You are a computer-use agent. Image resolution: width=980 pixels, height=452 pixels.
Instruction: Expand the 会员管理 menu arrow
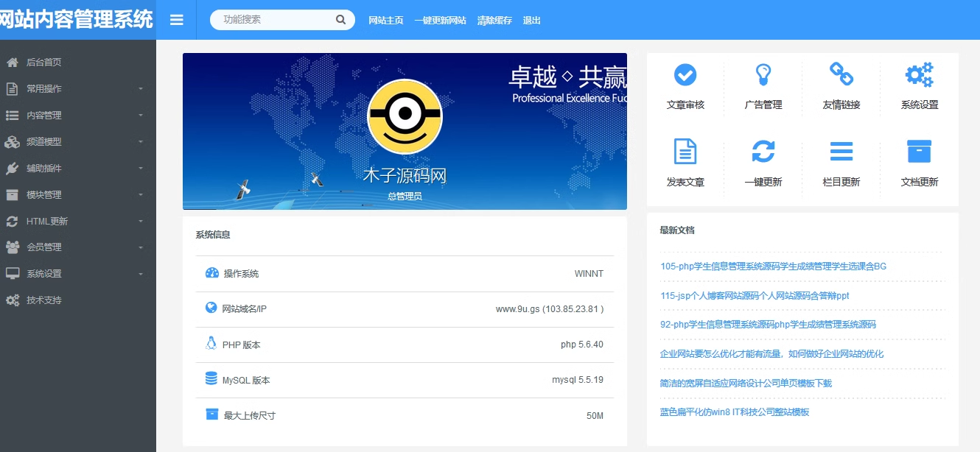point(141,247)
